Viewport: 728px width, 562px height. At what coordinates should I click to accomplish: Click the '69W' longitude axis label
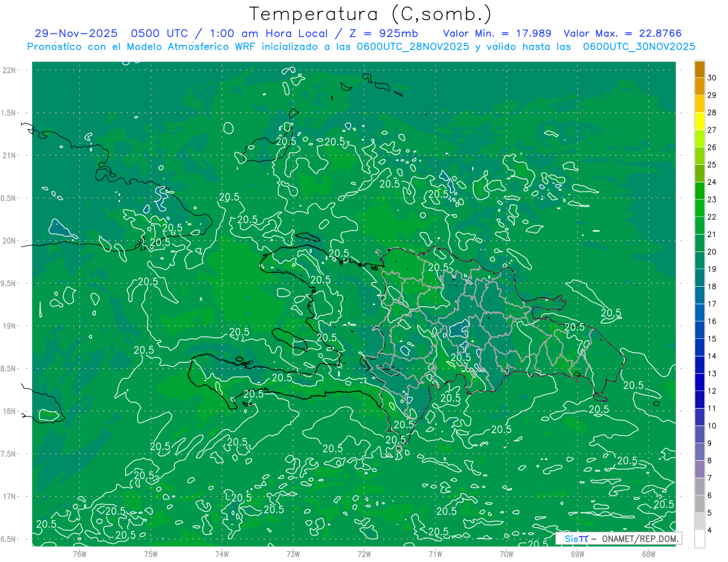pyautogui.click(x=578, y=554)
